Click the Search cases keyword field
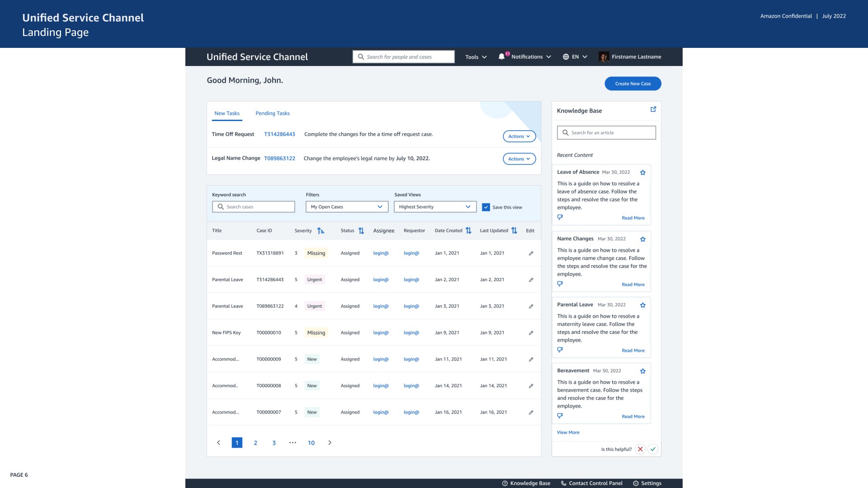The image size is (868, 488). point(254,207)
